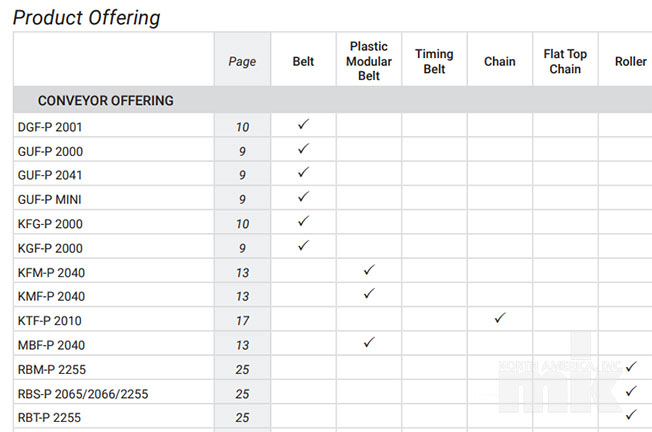Click the Belt checkmark for GUF-P MINI
Viewport: 652px width, 432px height.
click(x=304, y=196)
